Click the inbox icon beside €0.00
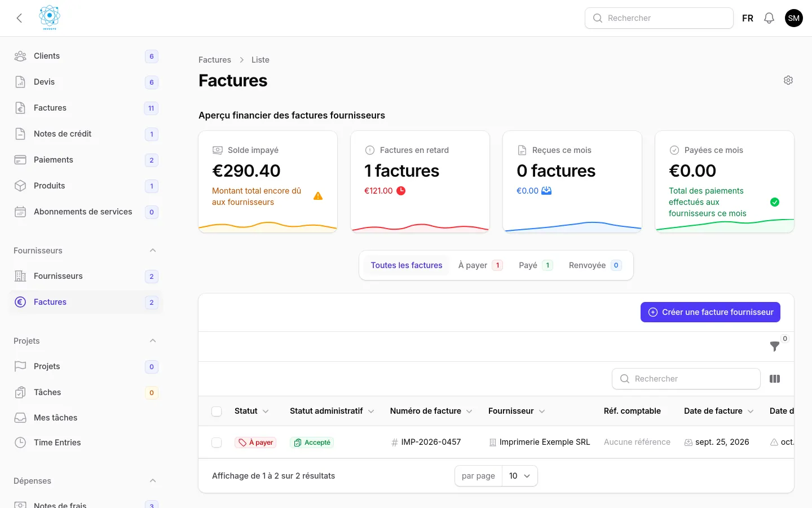This screenshot has width=812, height=508. pyautogui.click(x=546, y=191)
